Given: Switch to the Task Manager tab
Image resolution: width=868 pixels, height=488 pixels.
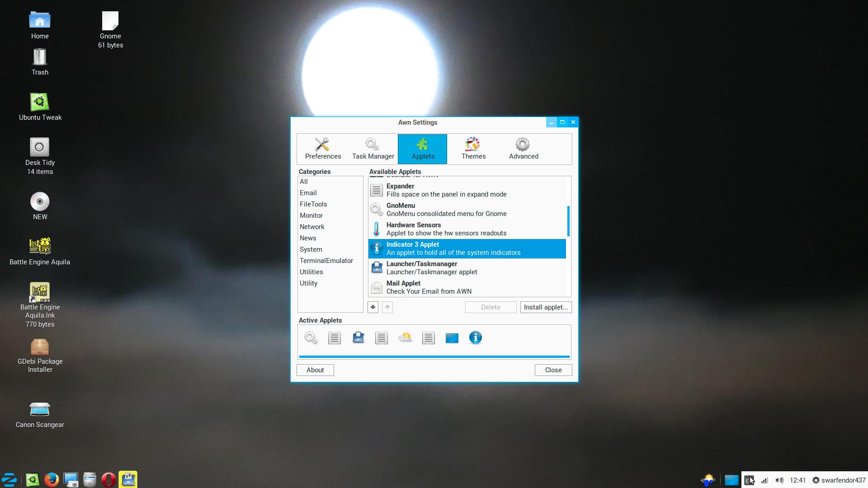Looking at the screenshot, I should point(373,149).
